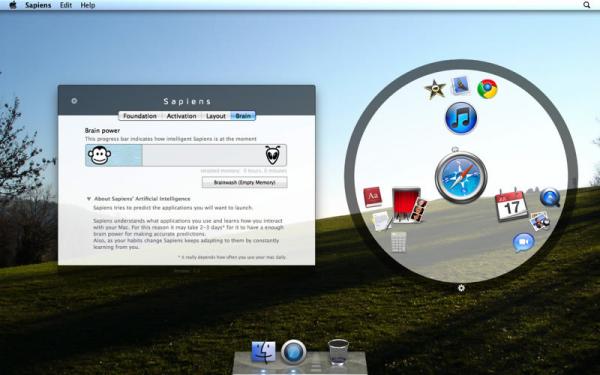Click Brainwash (Empty Memory) button
Viewport: 600px width, 375px height.
tap(245, 182)
